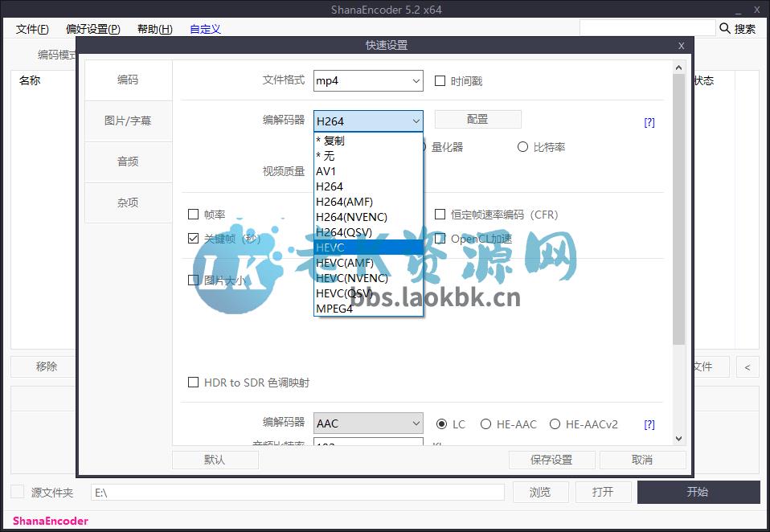The width and height of the screenshot is (770, 532).
Task: Open the audio codec [?] help link
Action: click(649, 424)
